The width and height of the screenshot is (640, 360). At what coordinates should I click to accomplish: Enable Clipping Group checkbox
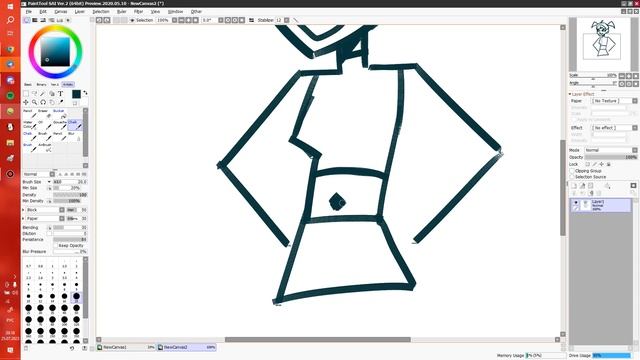[572, 171]
